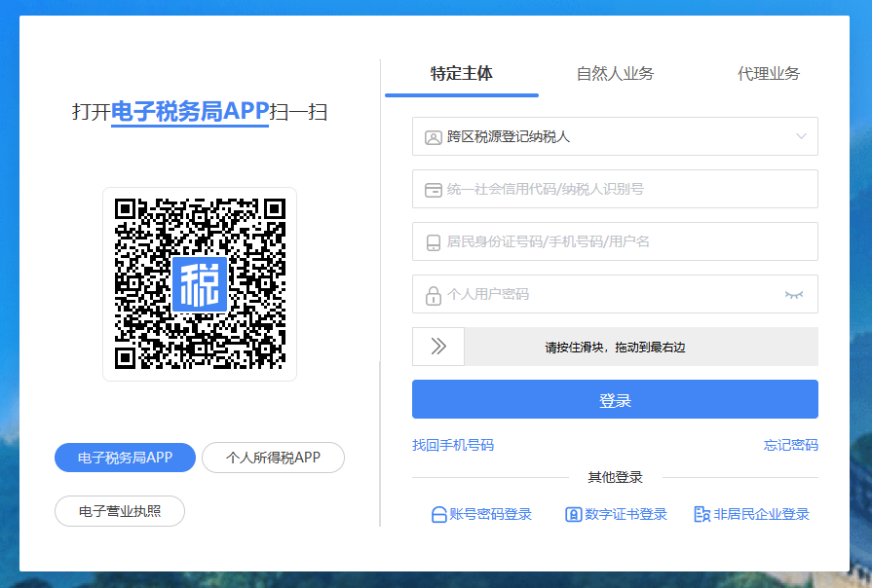This screenshot has height=588, width=872.
Task: Click the 税 logo in QR code
Action: [200, 284]
